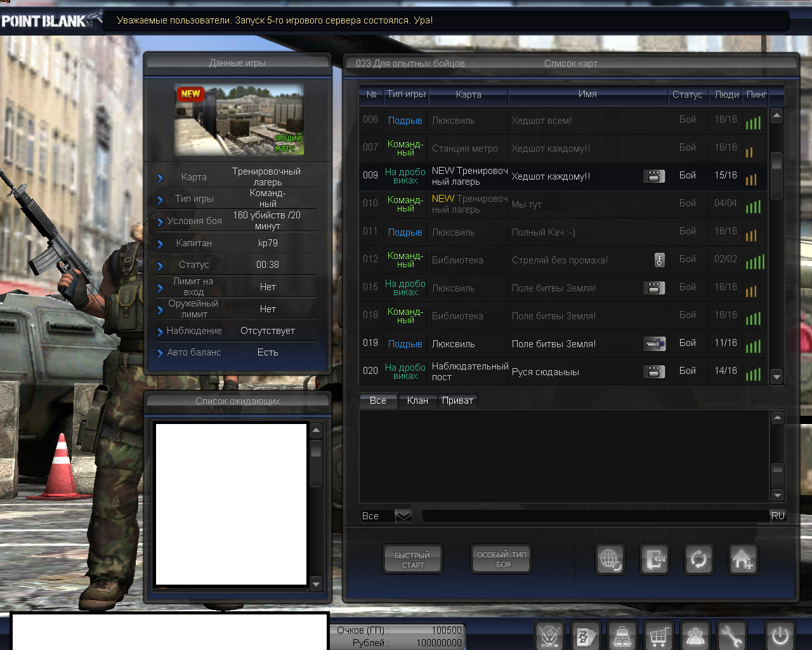The height and width of the screenshot is (650, 812).
Task: Open the chat channel 'Все' dropdown
Action: pyautogui.click(x=403, y=516)
